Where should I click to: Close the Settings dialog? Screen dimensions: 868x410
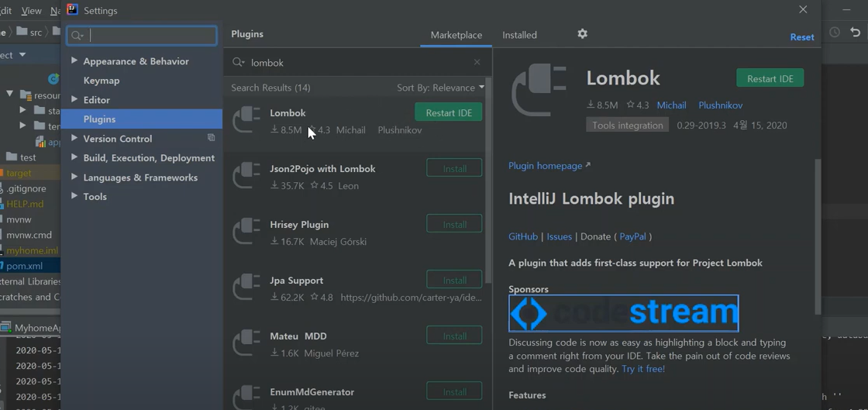coord(803,9)
